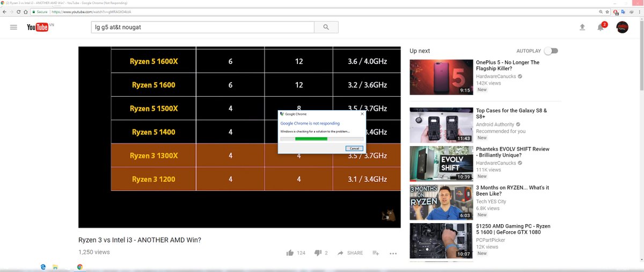Share the video via SHARE button
644x272 pixels.
[350, 253]
